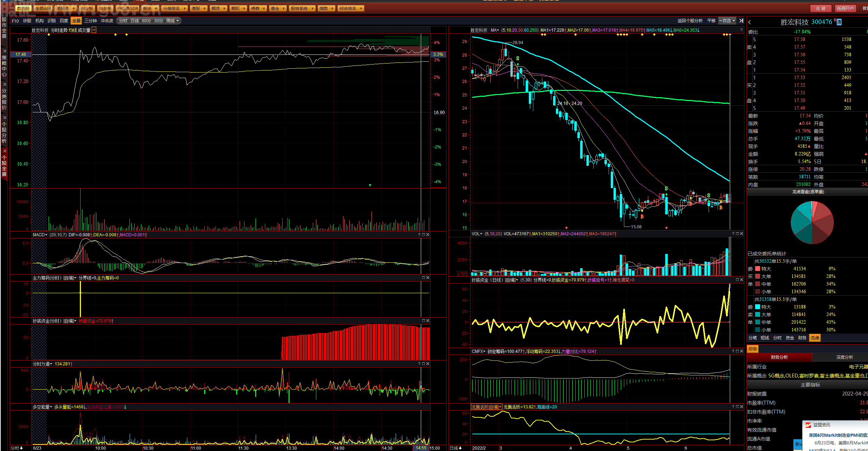The width and height of the screenshot is (868, 451).
Task: Click the 交易 button
Action: click(x=821, y=8)
